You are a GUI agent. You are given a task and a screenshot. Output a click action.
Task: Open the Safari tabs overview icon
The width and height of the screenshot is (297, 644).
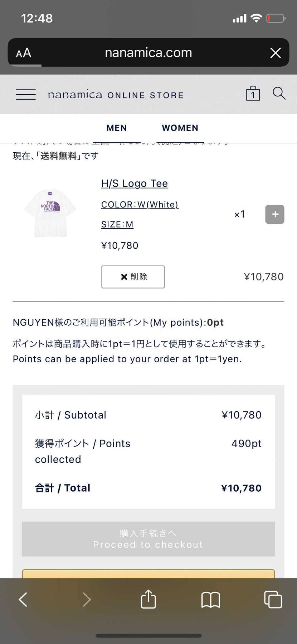(273, 599)
